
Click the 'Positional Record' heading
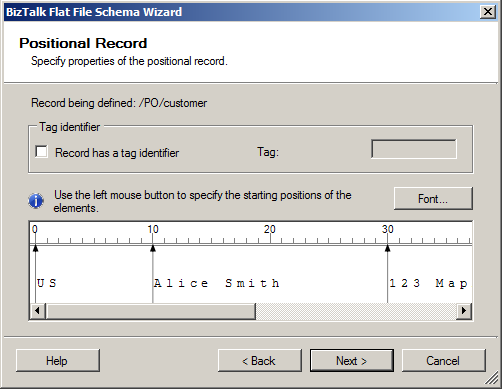83,43
